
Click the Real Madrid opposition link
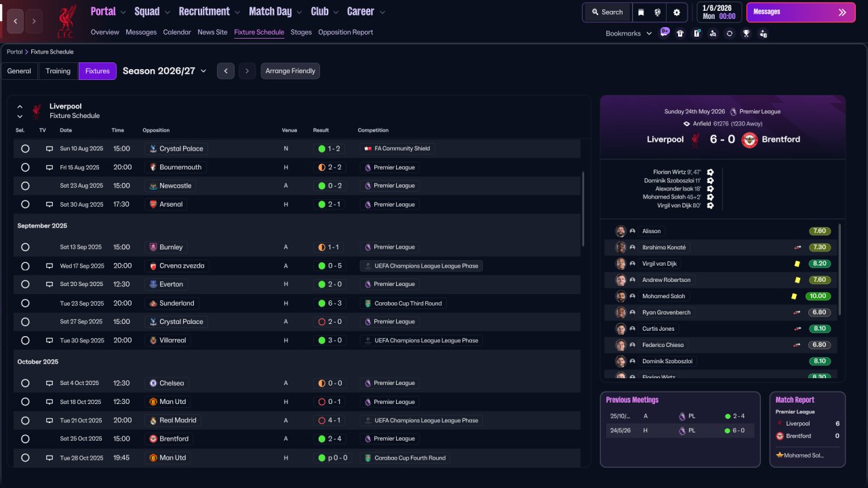point(173,421)
